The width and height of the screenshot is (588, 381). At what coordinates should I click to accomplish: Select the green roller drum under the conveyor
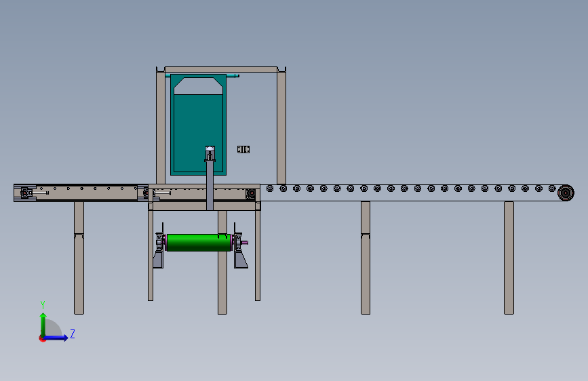[x=199, y=243]
